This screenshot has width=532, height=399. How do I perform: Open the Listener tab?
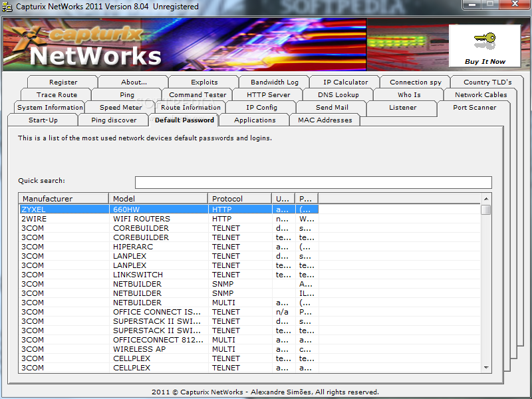coord(402,107)
